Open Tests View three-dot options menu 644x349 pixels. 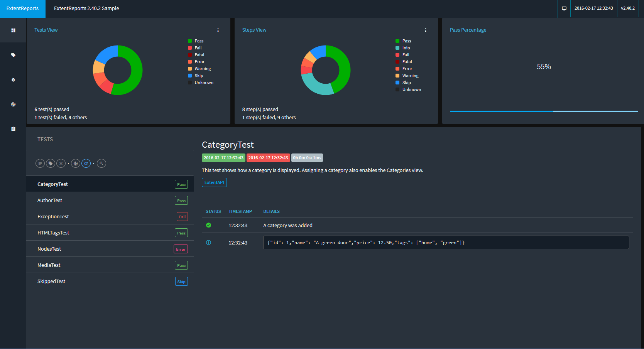218,30
